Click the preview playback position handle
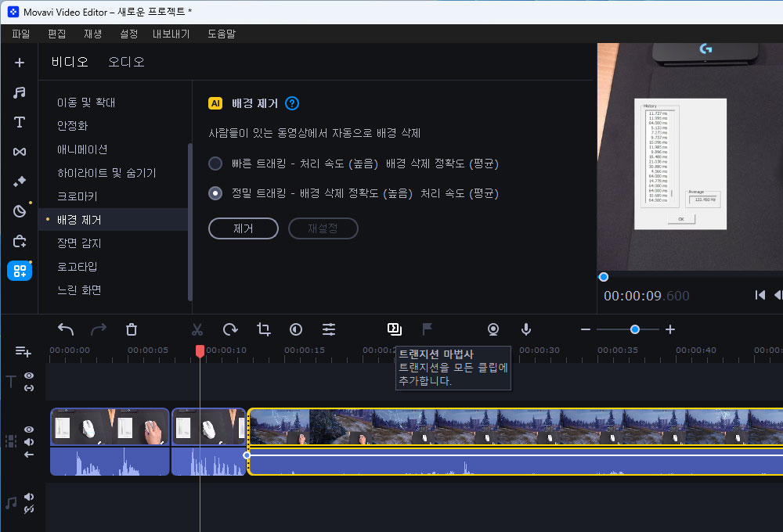This screenshot has height=532, width=783. tap(603, 277)
